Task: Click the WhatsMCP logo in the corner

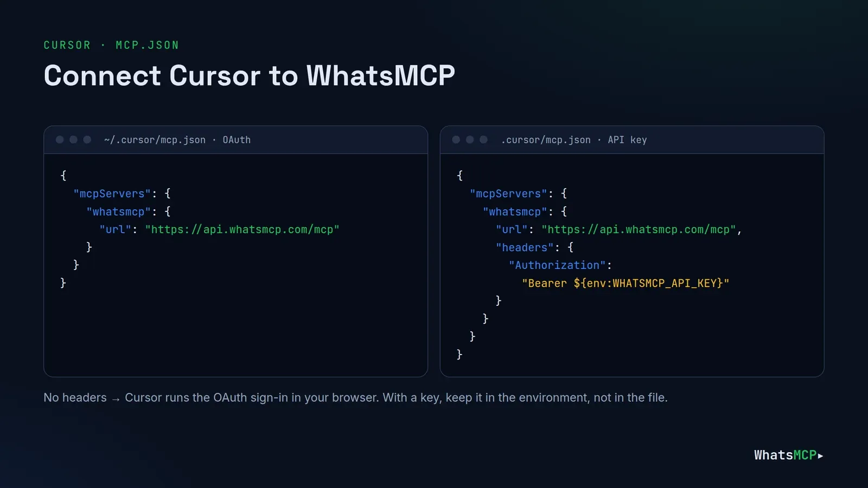Action: tap(789, 455)
